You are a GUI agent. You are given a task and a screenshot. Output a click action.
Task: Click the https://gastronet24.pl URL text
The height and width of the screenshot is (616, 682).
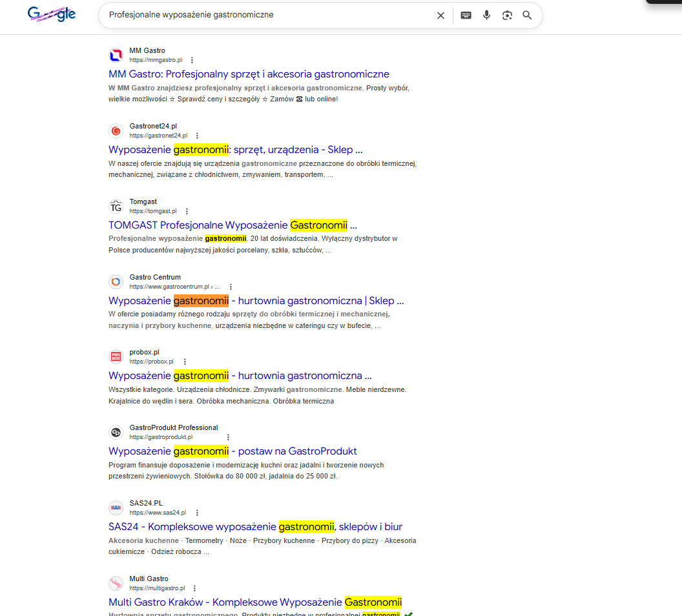pos(158,136)
